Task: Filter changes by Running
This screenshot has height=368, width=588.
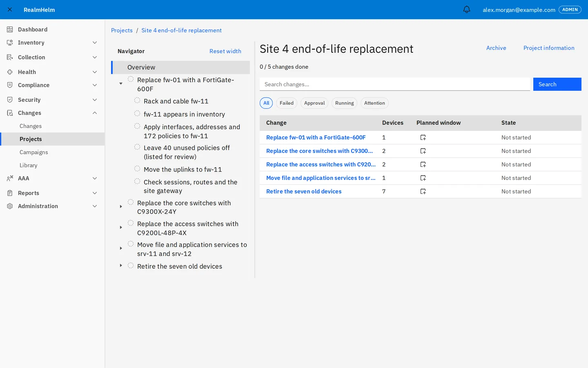Action: [x=345, y=103]
